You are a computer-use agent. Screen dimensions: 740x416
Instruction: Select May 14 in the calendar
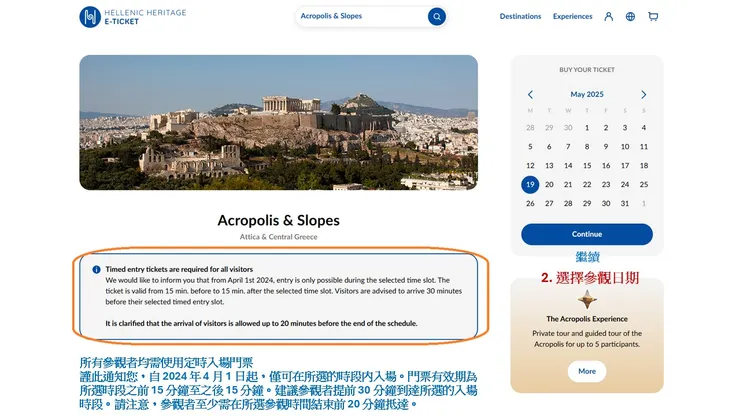(568, 166)
